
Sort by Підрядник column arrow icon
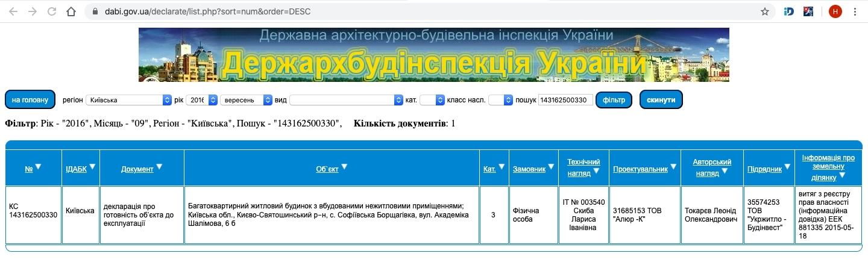tap(787, 167)
